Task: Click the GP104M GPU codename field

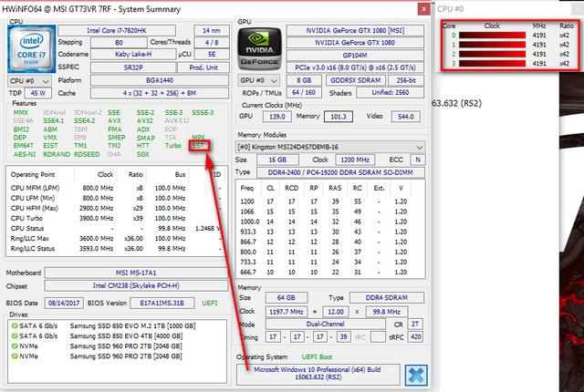Action: click(355, 56)
